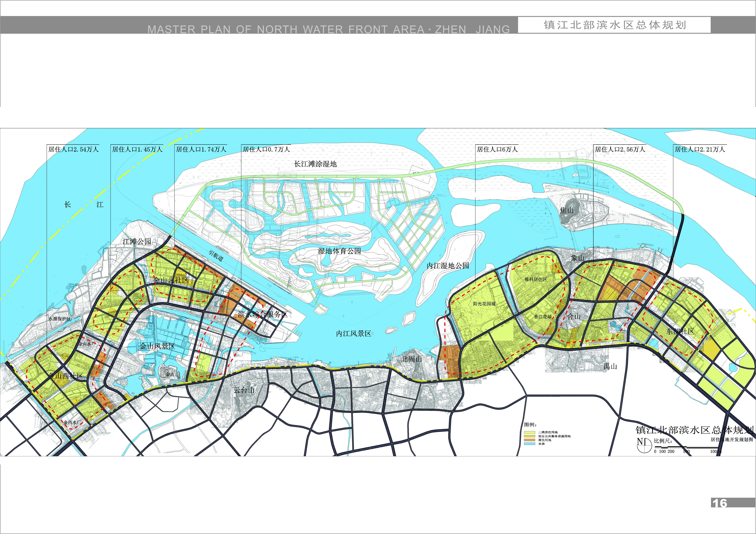Click the north arrow compass symbol

[x=644, y=445]
